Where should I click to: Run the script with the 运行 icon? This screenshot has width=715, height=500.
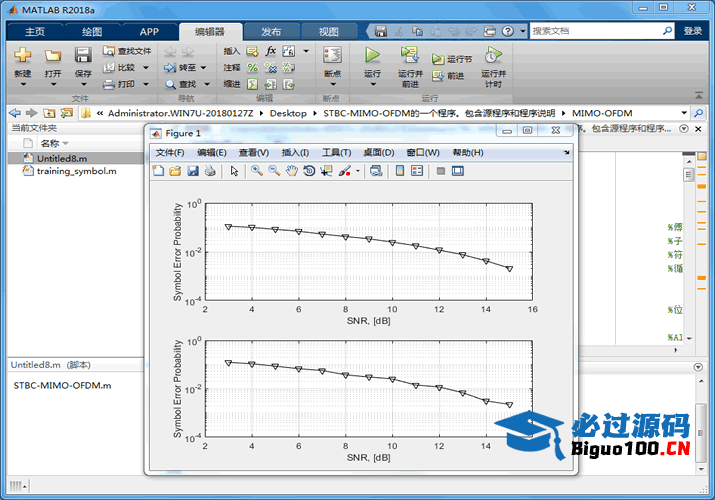(x=373, y=55)
